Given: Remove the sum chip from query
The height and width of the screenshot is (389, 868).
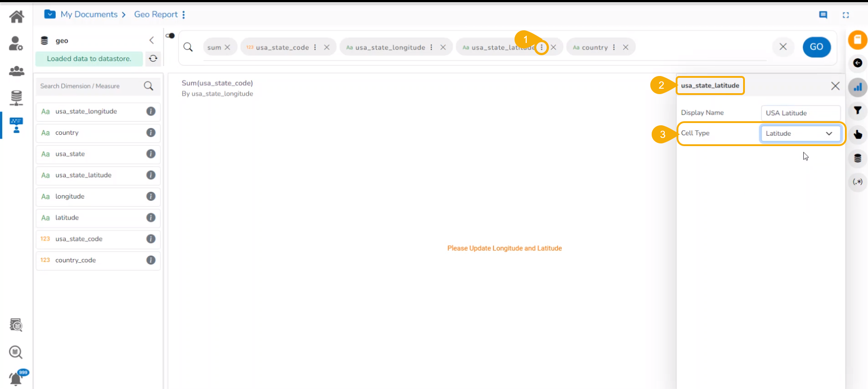Looking at the screenshot, I should pos(227,47).
